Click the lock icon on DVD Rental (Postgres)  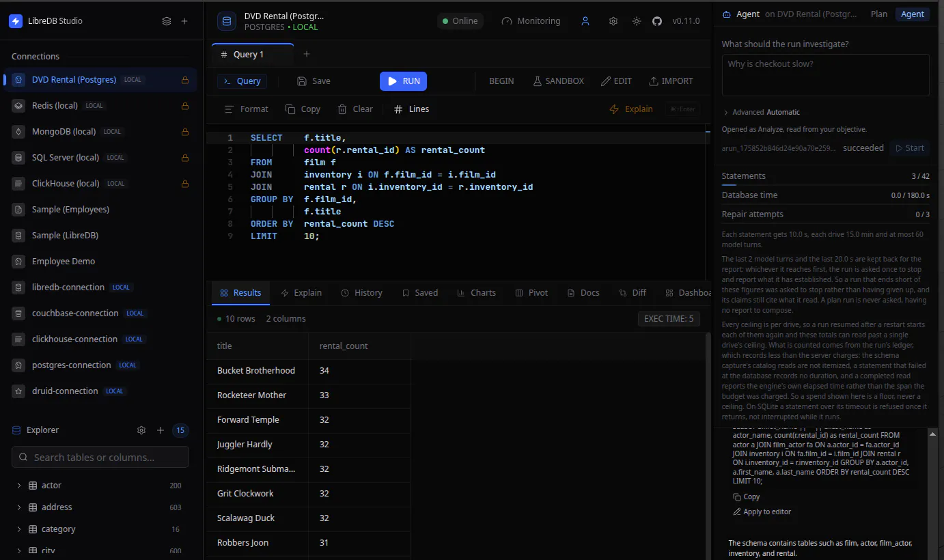click(x=184, y=80)
